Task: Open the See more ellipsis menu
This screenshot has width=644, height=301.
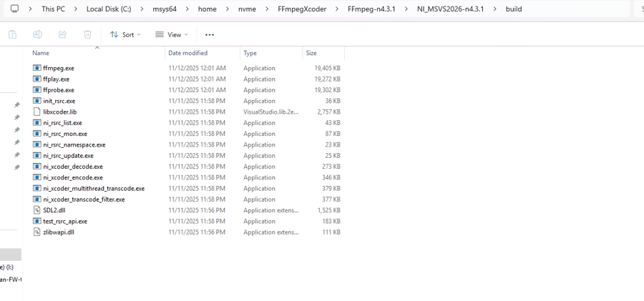Action: 210,35
